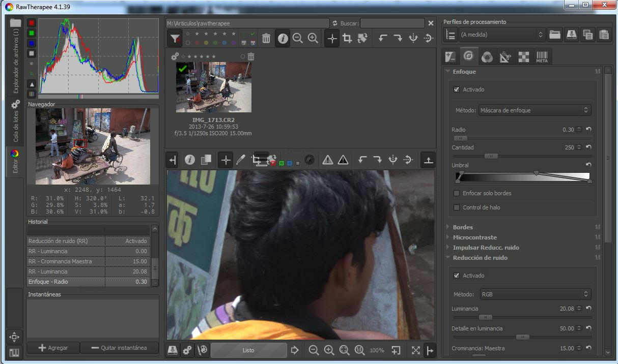Enable Enfocar solo bordes checkbox
The height and width of the screenshot is (364, 618).
coord(457,193)
